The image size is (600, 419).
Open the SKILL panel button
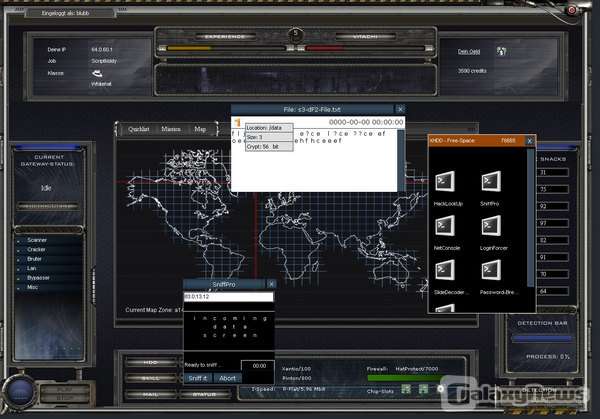coord(151,378)
